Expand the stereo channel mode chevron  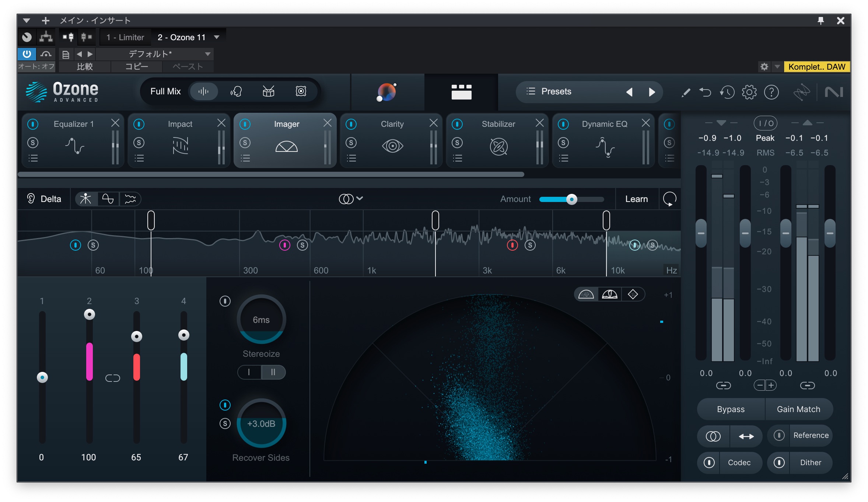(360, 199)
